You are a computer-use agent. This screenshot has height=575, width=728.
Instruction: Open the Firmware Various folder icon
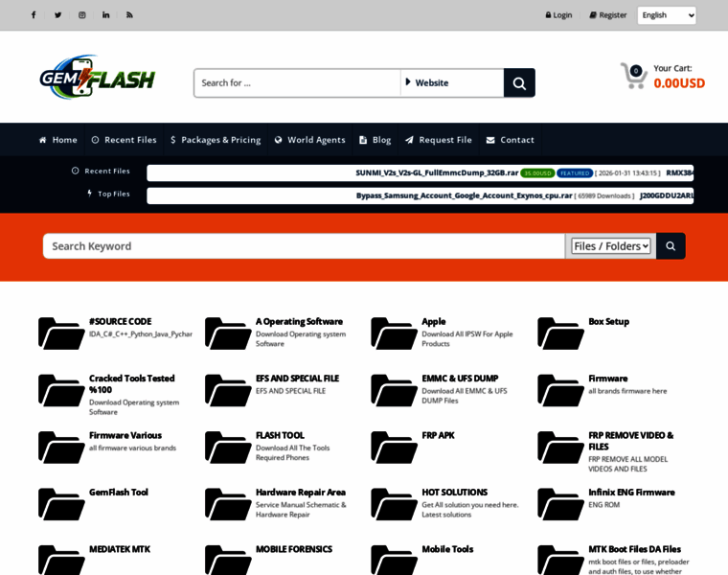tap(61, 448)
